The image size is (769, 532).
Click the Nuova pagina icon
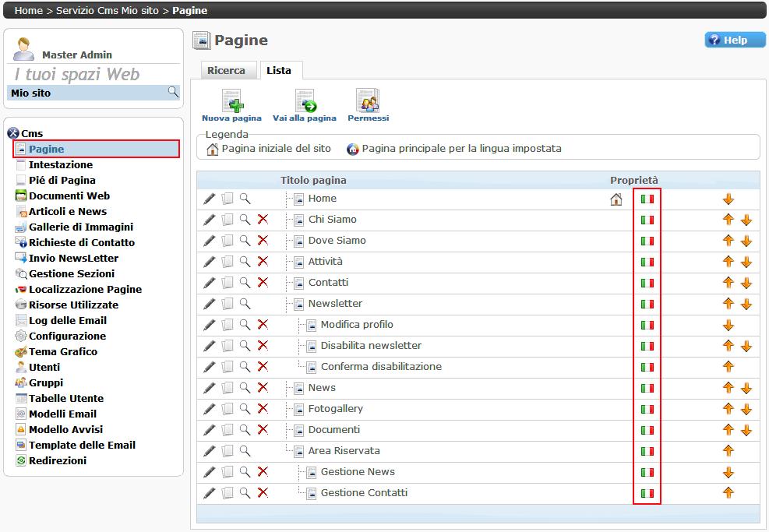(231, 101)
